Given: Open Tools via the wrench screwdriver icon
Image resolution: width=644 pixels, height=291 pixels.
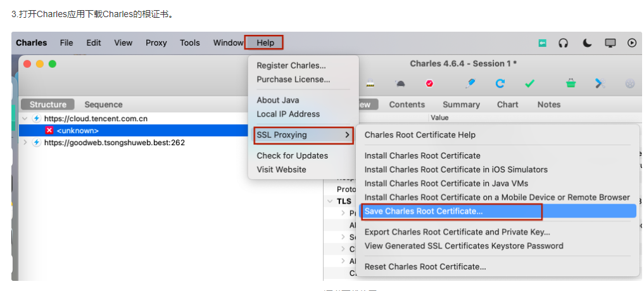Looking at the screenshot, I should [600, 84].
